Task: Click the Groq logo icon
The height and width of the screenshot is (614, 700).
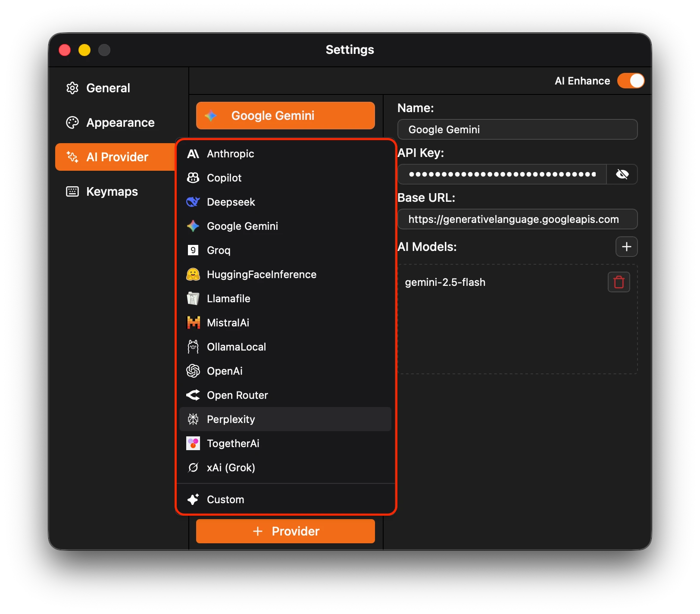Action: pyautogui.click(x=193, y=250)
